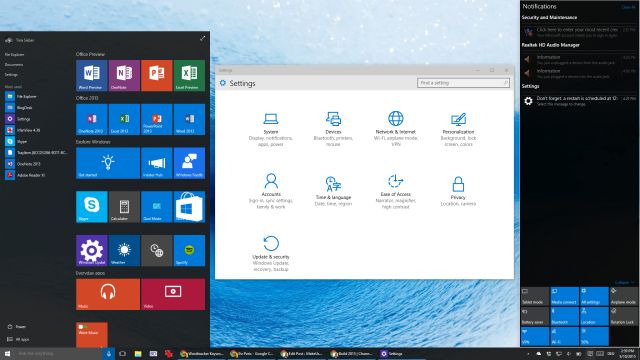This screenshot has width=640, height=360.
Task: Click in the Find a setting search box
Action: coord(463,83)
